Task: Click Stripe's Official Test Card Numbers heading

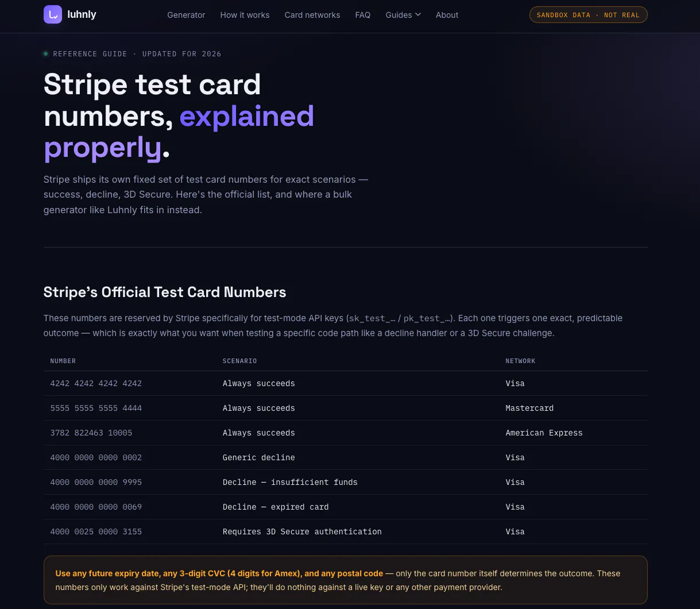Action: pyautogui.click(x=165, y=292)
